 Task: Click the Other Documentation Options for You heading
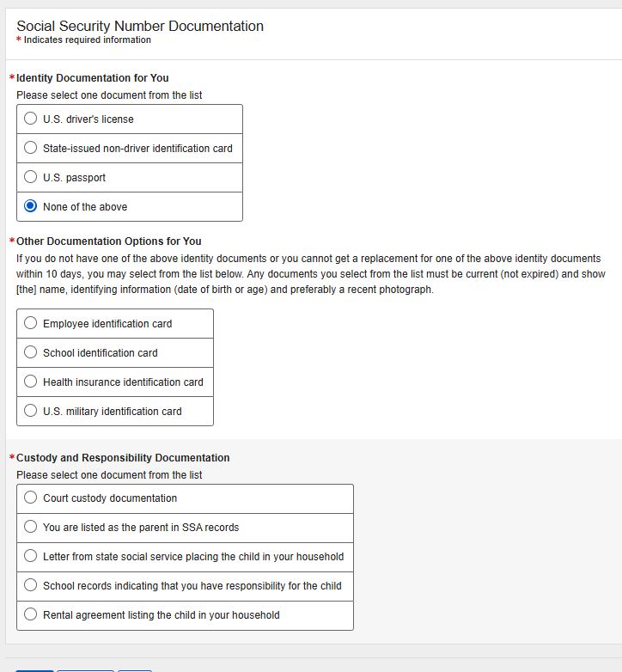click(109, 241)
